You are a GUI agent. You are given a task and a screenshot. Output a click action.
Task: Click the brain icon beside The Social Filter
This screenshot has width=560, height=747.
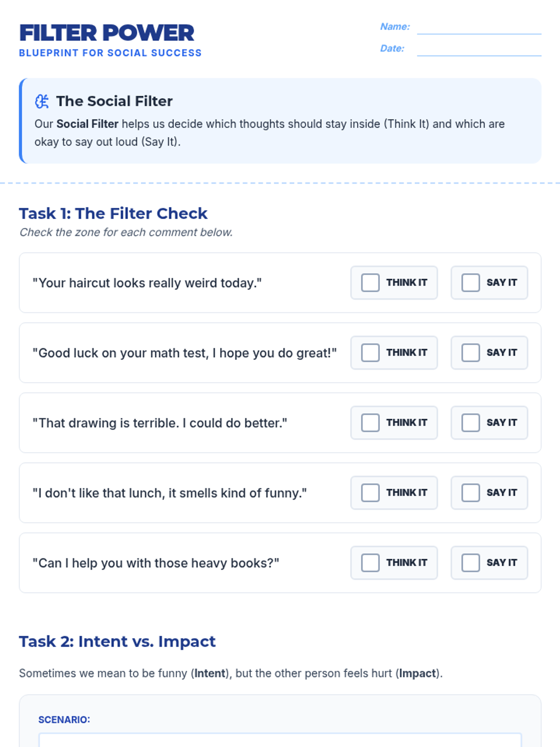[42, 101]
